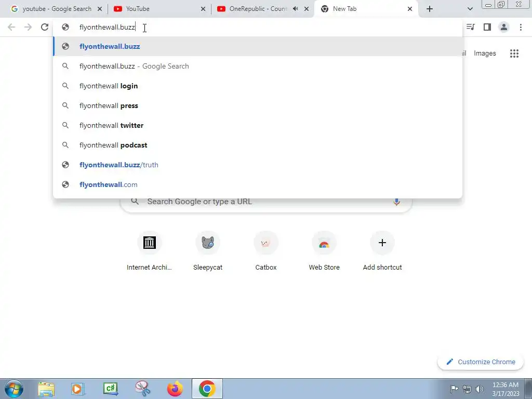
Task: Open the C# application in taskbar
Action: tap(111, 389)
